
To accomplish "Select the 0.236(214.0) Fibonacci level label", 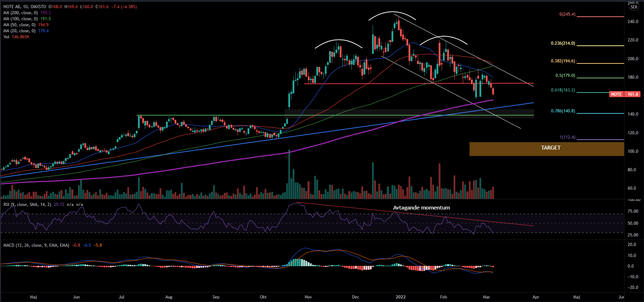I will tap(563, 43).
